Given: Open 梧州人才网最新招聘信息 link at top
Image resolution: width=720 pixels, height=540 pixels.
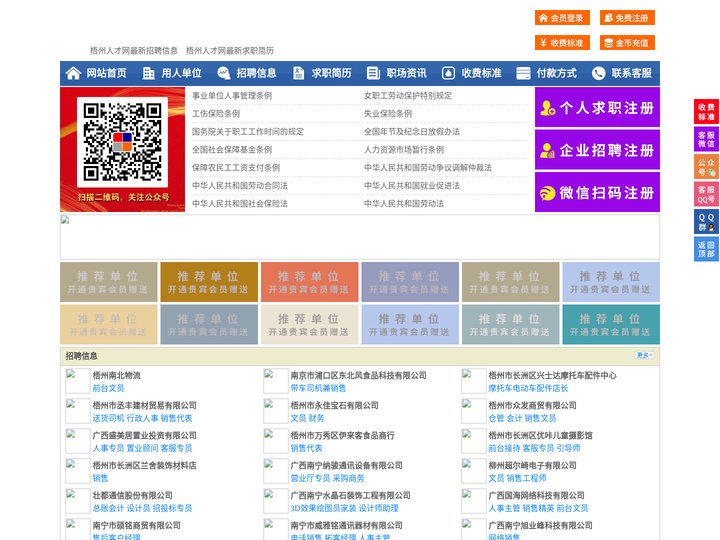Looking at the screenshot, I should [134, 51].
